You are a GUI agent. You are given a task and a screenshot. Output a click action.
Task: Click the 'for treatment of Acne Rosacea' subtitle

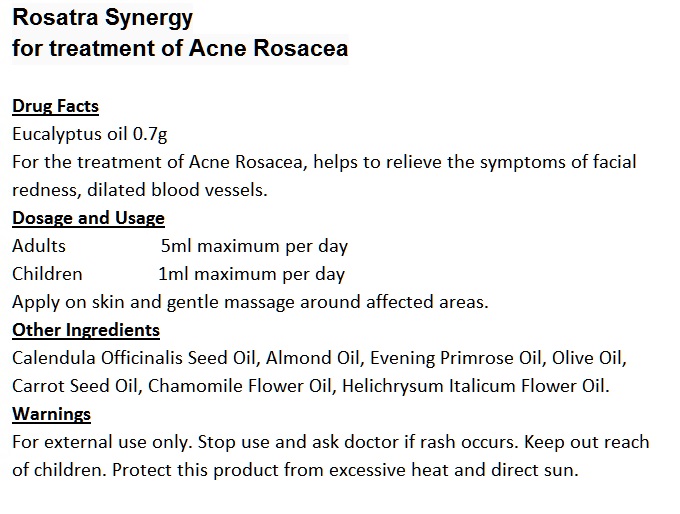pos(180,48)
